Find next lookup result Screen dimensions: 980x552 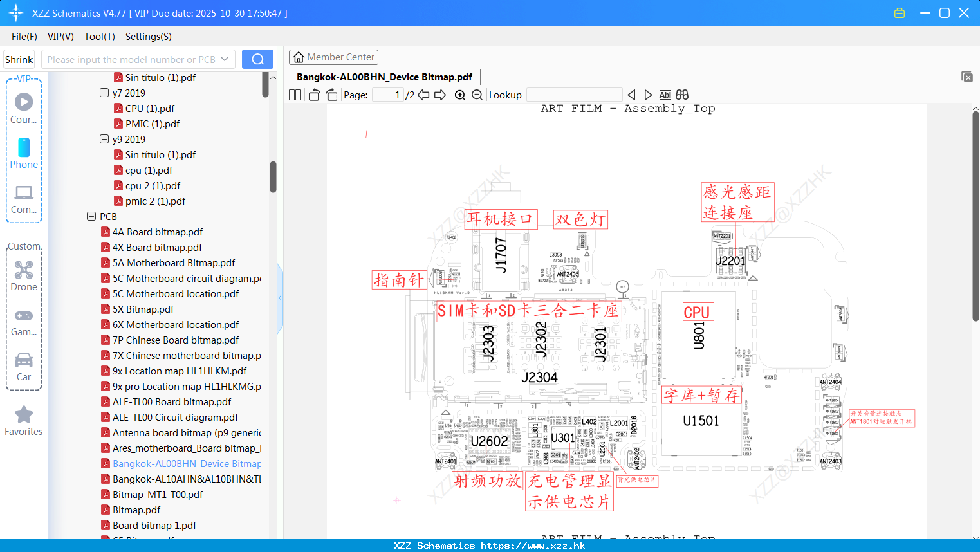(648, 95)
